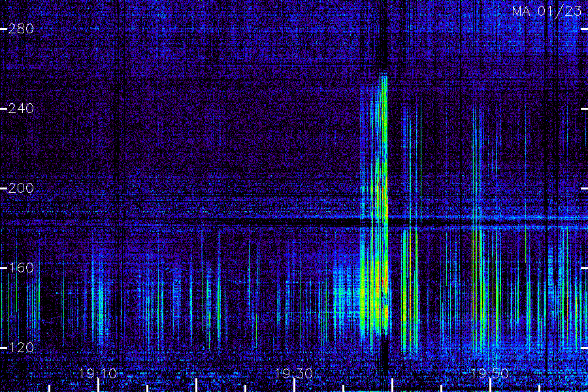The image size is (588, 392).
Task: Click the 19:50 time axis label
Action: click(x=490, y=374)
